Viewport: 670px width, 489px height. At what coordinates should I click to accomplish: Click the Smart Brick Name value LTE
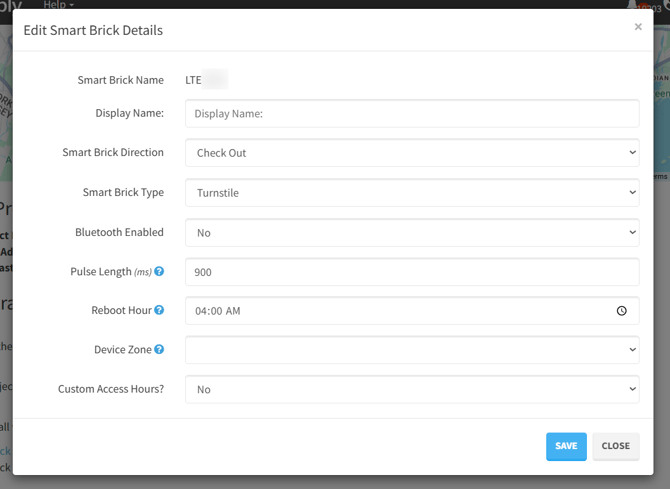tap(194, 80)
